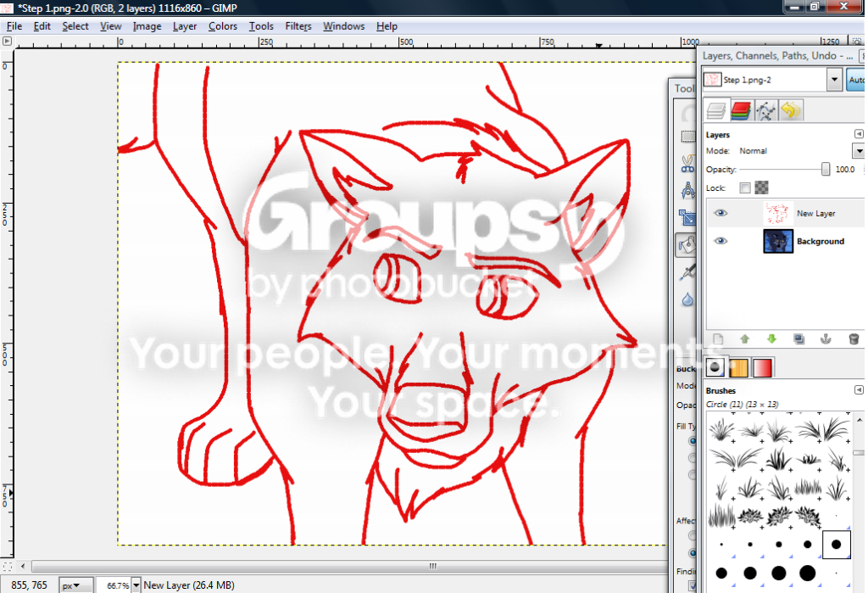Switch to the Paths tab
Screen dimensions: 868x593
tap(765, 110)
